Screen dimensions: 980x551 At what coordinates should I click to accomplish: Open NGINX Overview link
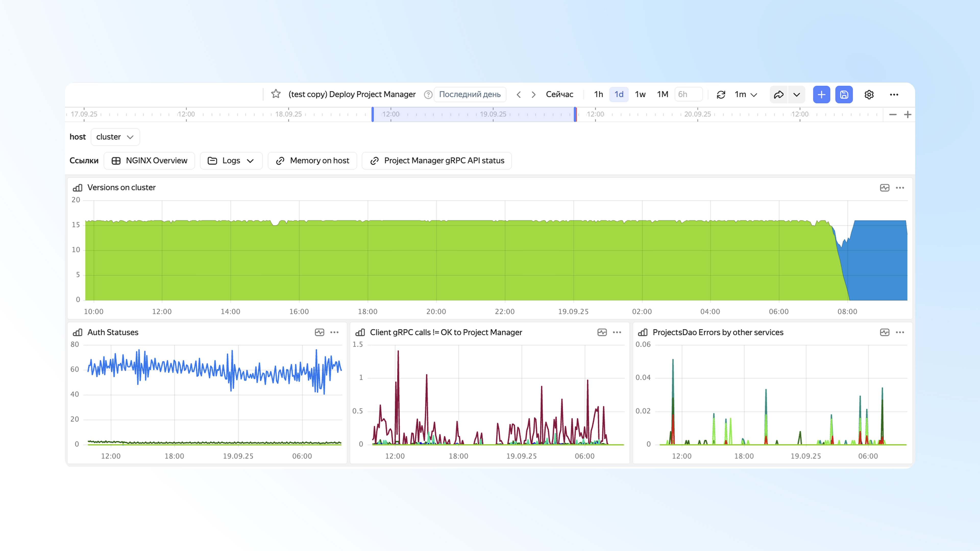149,161
